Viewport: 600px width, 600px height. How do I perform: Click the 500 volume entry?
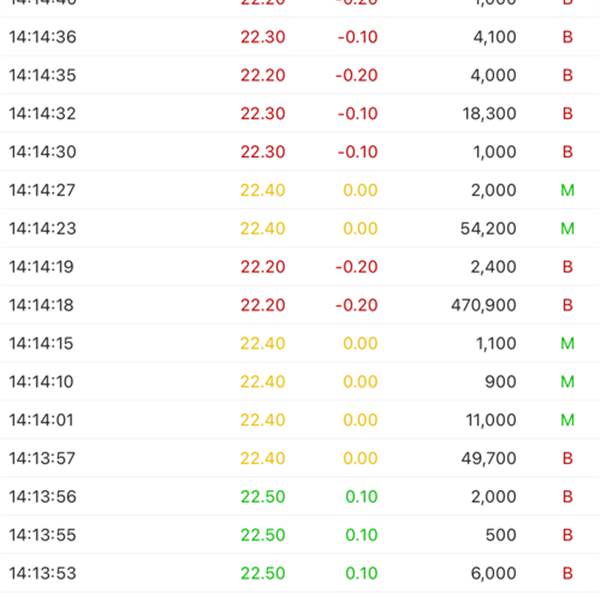click(500, 535)
